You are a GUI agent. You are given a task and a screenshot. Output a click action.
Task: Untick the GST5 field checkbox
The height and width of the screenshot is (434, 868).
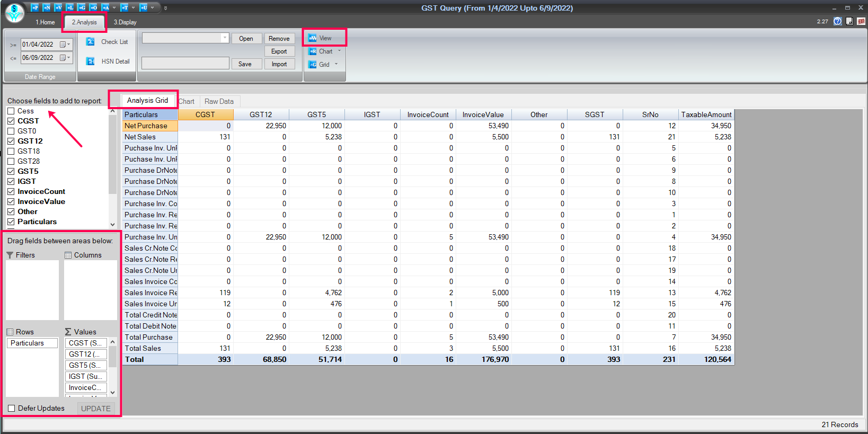[x=11, y=171]
